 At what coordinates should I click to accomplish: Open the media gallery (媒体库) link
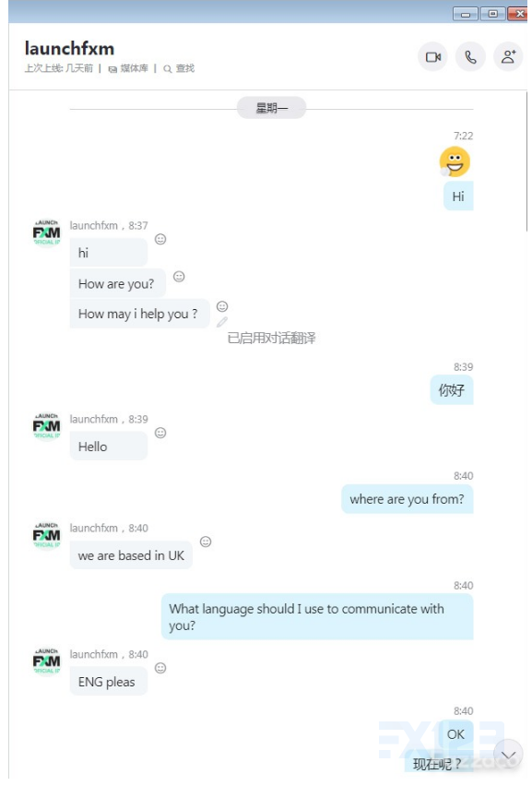[x=129, y=68]
